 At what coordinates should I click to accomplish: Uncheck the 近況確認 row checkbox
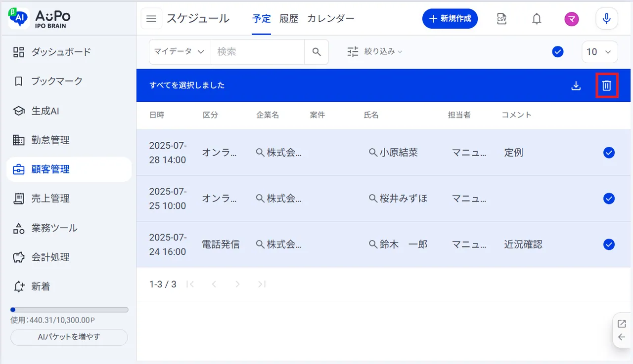point(609,244)
